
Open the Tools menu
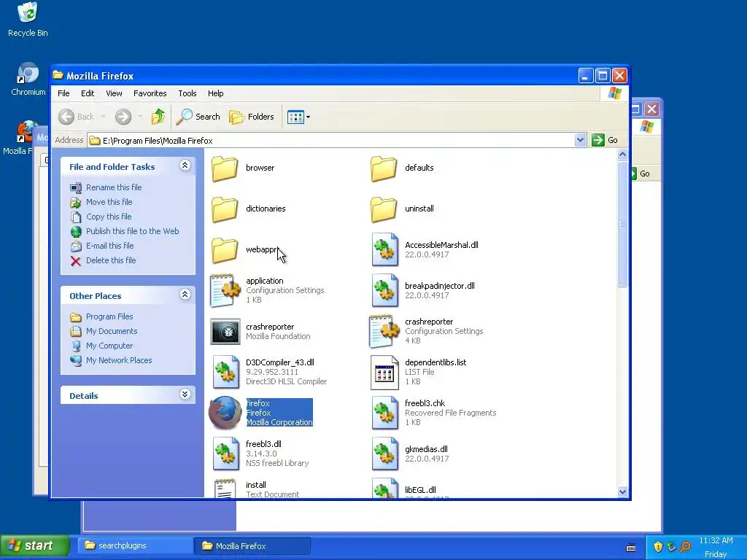(187, 93)
